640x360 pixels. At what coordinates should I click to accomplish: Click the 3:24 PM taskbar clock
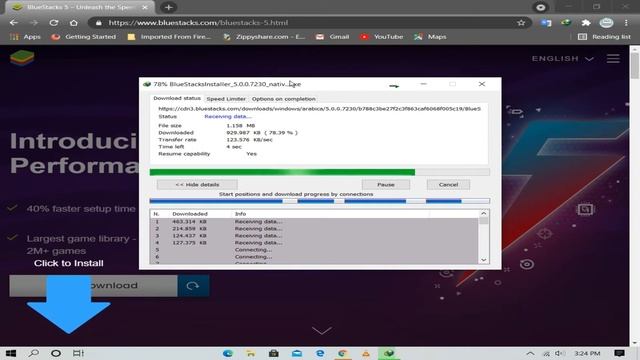coord(587,353)
